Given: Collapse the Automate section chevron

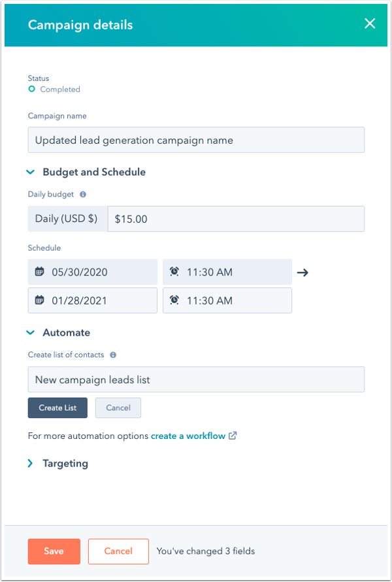Looking at the screenshot, I should [x=31, y=332].
